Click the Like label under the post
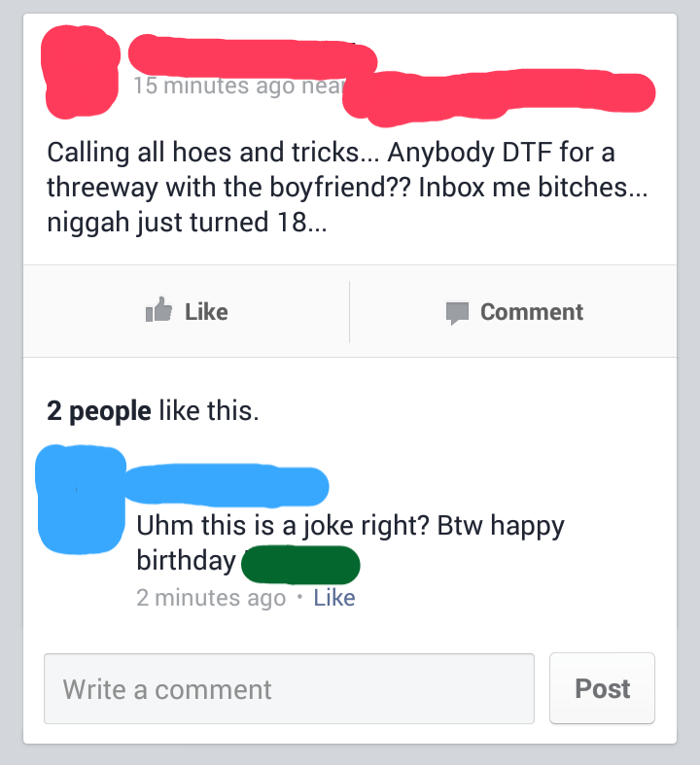The width and height of the screenshot is (700, 765). point(206,312)
